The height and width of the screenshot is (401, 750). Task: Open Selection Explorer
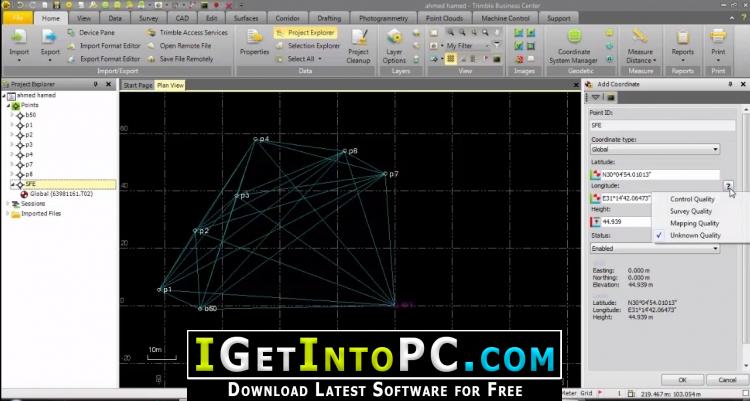(x=308, y=46)
